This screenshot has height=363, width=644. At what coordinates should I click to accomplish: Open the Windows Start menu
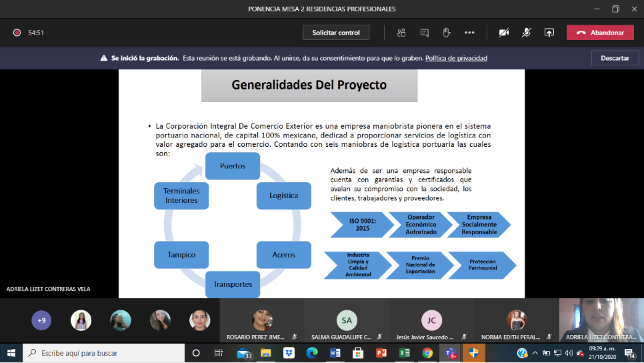11,353
